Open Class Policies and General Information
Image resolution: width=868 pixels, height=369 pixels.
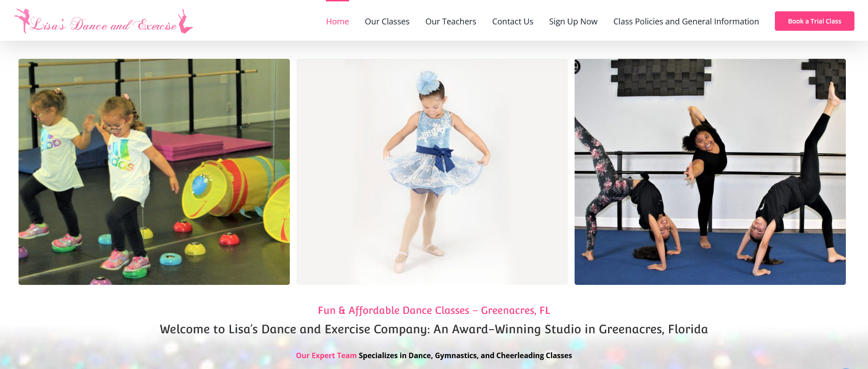click(686, 21)
